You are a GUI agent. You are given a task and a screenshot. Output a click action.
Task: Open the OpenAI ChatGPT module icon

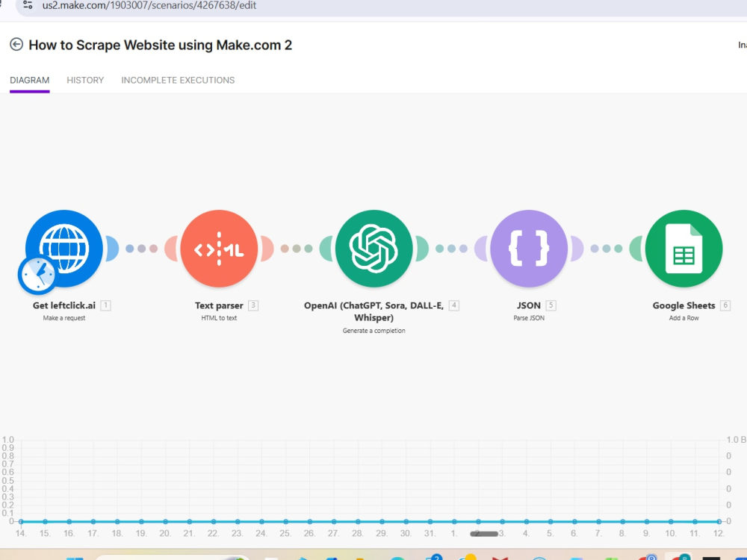tap(374, 248)
